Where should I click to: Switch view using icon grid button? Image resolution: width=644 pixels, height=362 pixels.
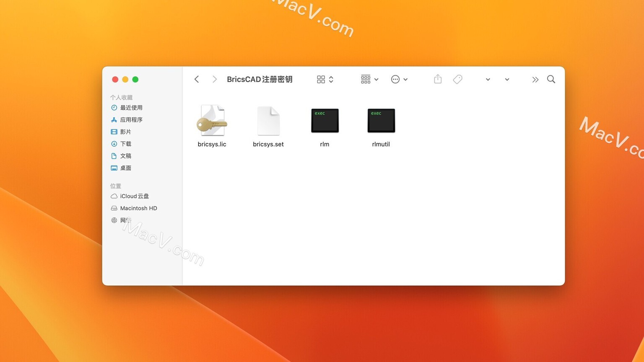[x=325, y=79]
